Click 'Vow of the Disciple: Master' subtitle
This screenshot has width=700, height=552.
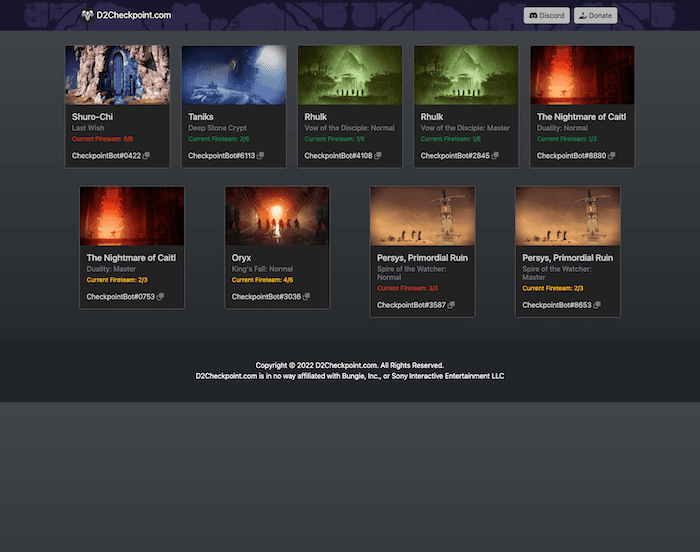(465, 128)
